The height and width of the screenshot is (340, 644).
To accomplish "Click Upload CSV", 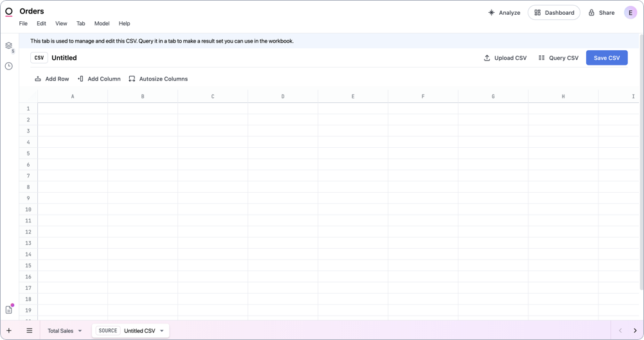I will coord(505,58).
